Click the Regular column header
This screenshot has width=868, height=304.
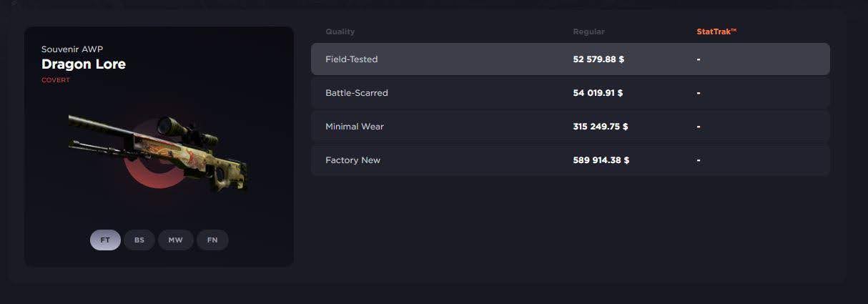tap(588, 31)
